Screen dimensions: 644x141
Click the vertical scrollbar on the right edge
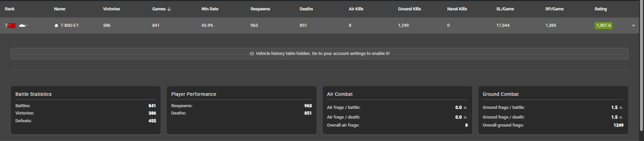(x=641, y=67)
